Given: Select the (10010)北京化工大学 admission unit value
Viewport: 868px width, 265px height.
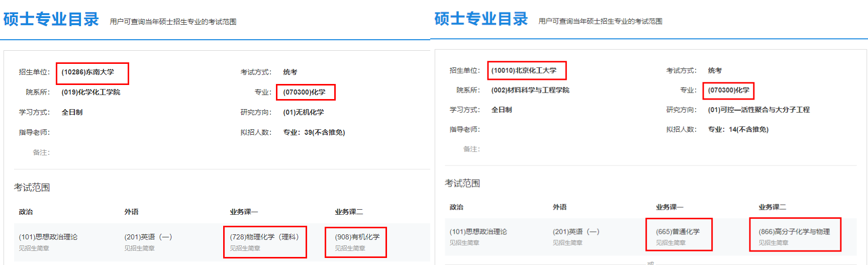Looking at the screenshot, I should (524, 70).
